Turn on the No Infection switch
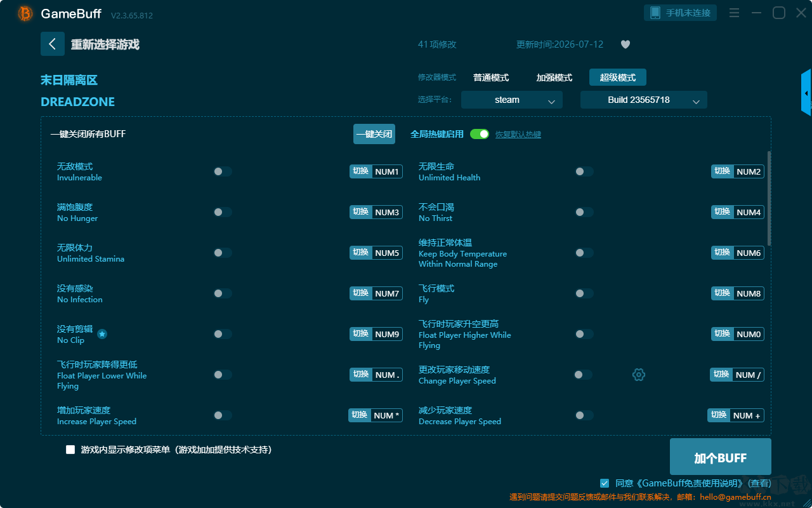Viewport: 812px width, 508px height. pyautogui.click(x=223, y=293)
